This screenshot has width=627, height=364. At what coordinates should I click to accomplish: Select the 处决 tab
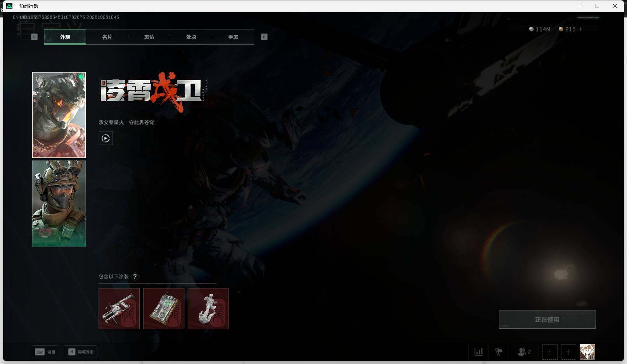pos(191,37)
